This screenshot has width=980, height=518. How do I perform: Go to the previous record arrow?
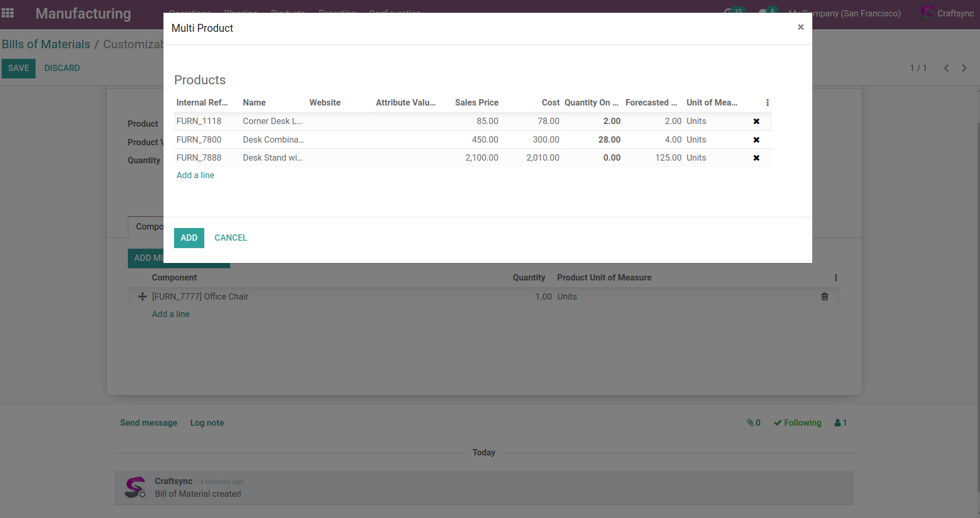point(946,68)
